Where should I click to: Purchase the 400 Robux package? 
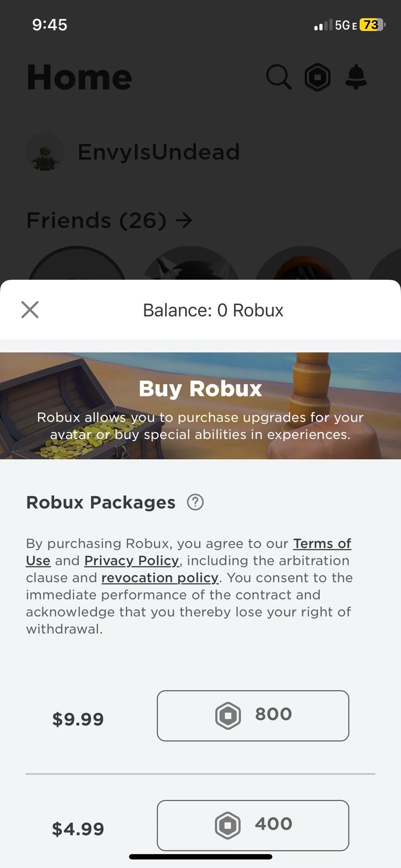pyautogui.click(x=252, y=825)
